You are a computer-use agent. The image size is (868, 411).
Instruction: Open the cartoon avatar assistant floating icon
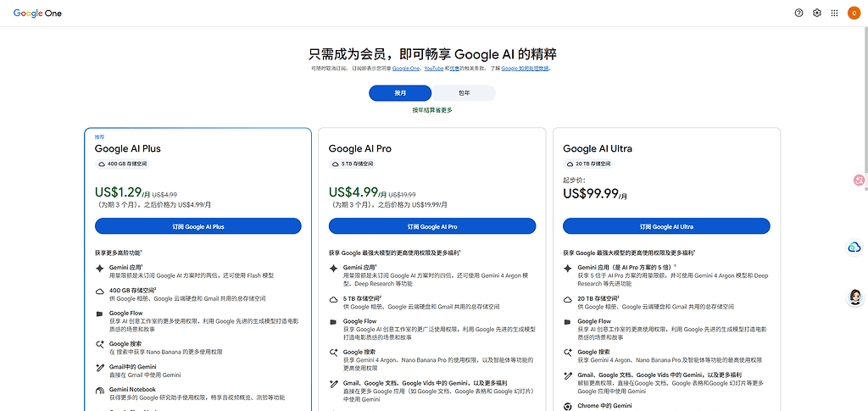tap(856, 297)
